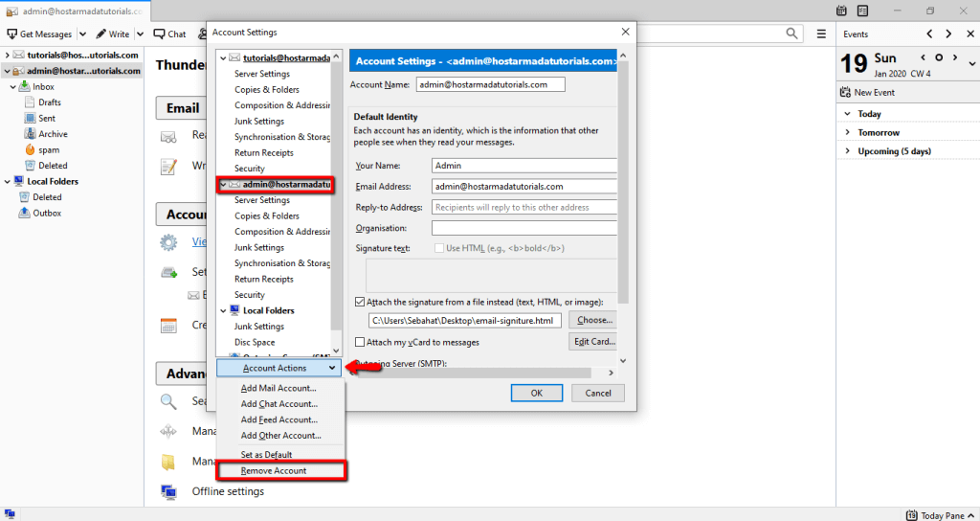Open the tasks tab icon in title bar
Viewport: 980px width, 521px height.
click(862, 11)
